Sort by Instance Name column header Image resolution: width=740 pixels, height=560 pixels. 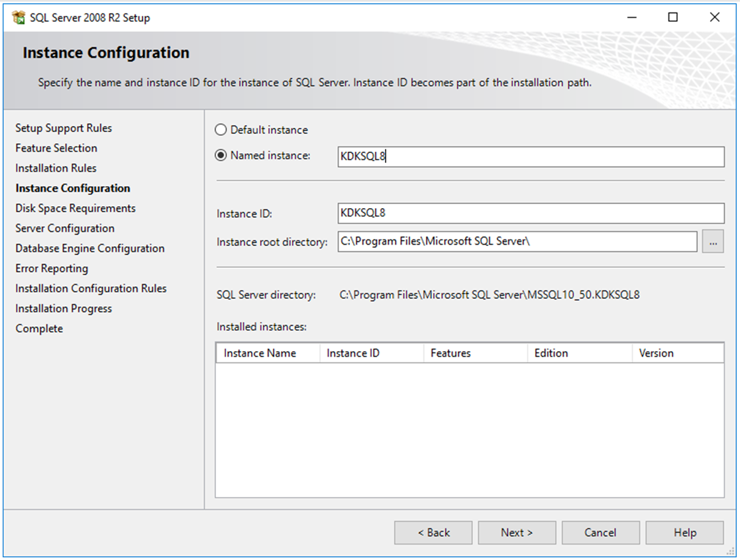click(268, 353)
